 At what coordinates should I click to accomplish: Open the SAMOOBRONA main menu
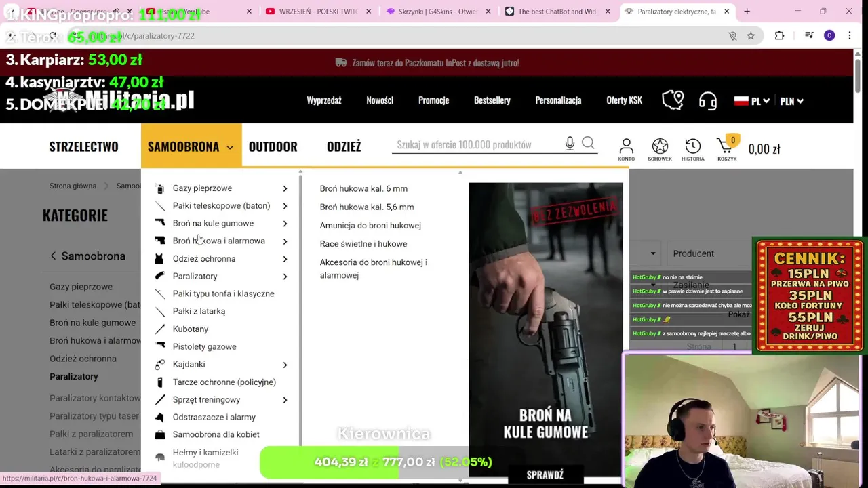coord(191,146)
